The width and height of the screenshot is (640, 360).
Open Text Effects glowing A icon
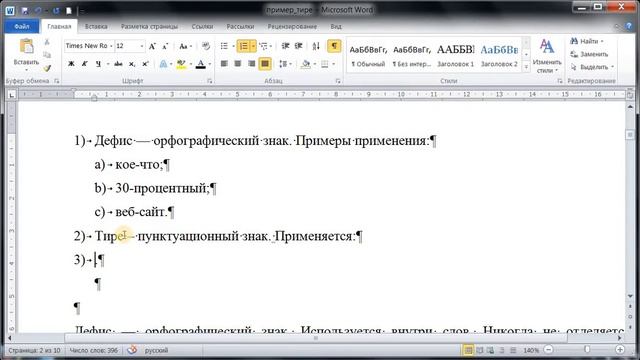[163, 64]
